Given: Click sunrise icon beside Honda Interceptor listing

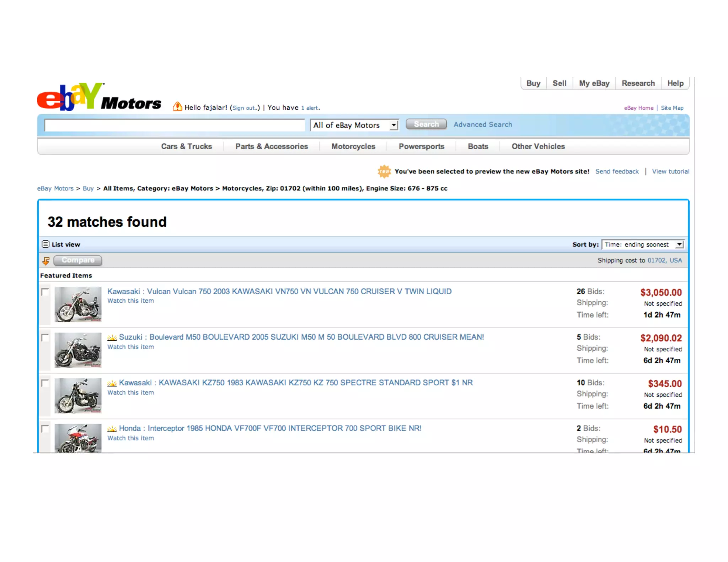Looking at the screenshot, I should tap(112, 428).
